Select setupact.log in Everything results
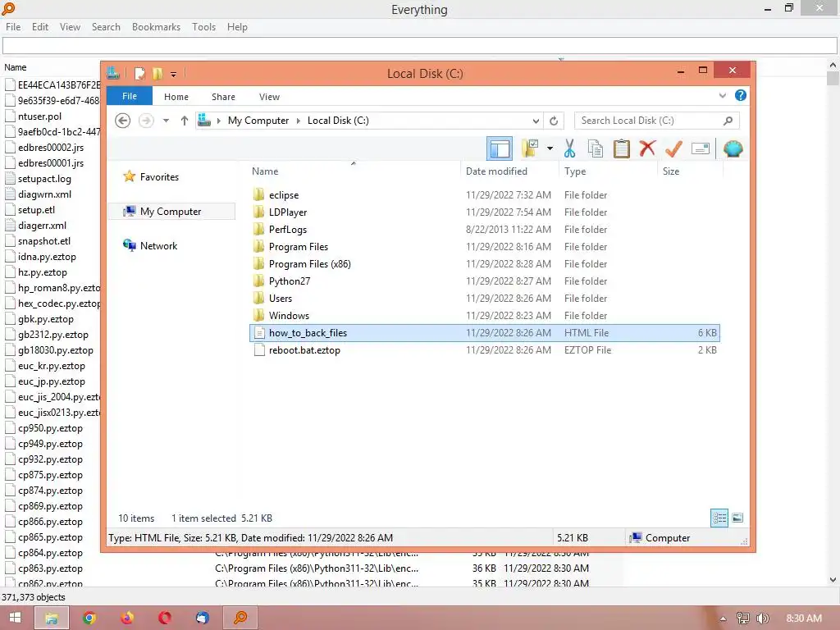The width and height of the screenshot is (840, 630). [x=44, y=178]
